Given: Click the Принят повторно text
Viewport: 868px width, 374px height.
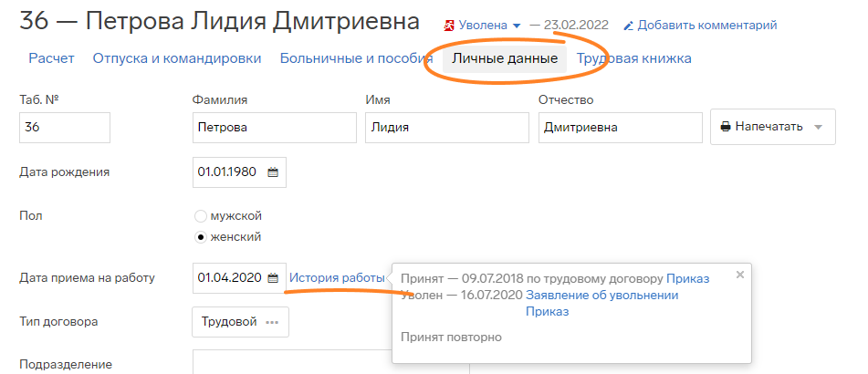Looking at the screenshot, I should click(451, 337).
